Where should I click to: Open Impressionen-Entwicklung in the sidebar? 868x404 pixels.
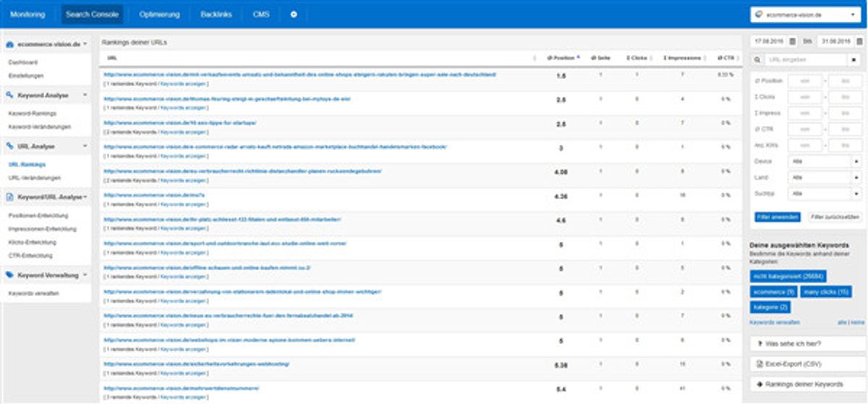(x=42, y=229)
